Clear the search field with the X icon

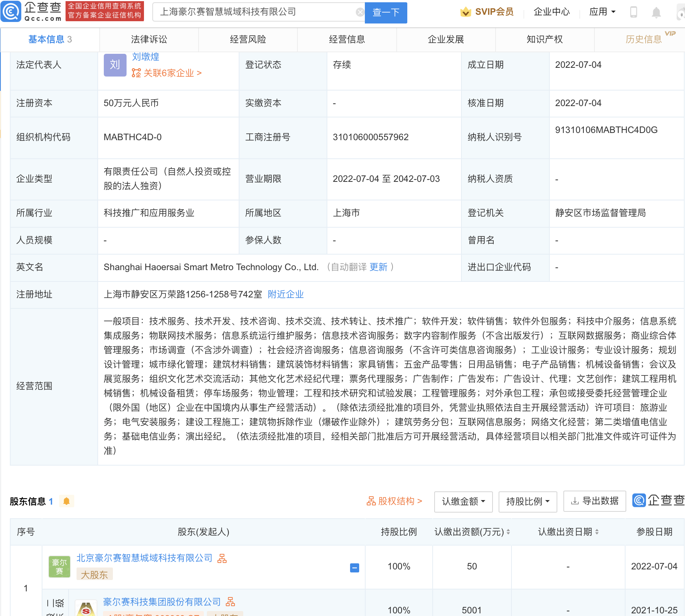tap(359, 12)
